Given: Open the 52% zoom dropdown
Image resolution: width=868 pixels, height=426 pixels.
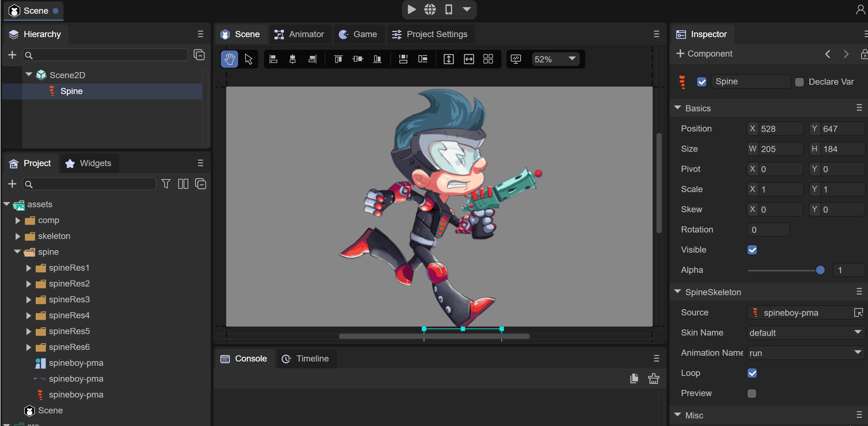Looking at the screenshot, I should pos(555,59).
